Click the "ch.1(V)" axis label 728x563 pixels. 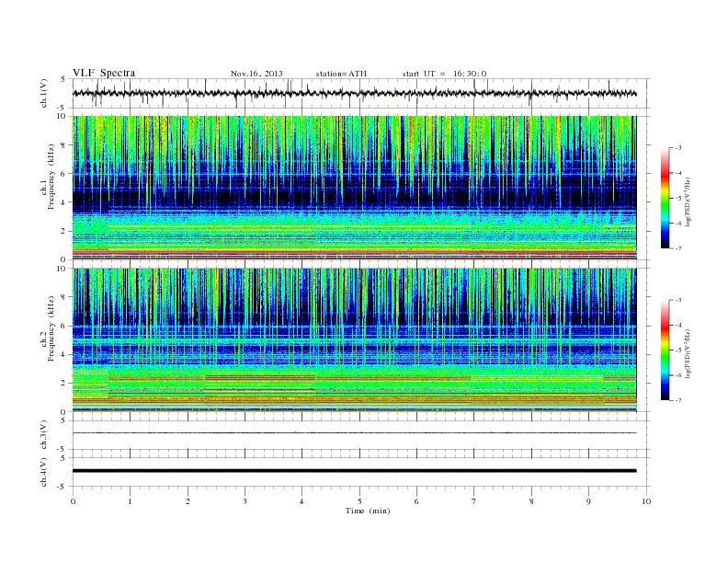click(x=44, y=93)
